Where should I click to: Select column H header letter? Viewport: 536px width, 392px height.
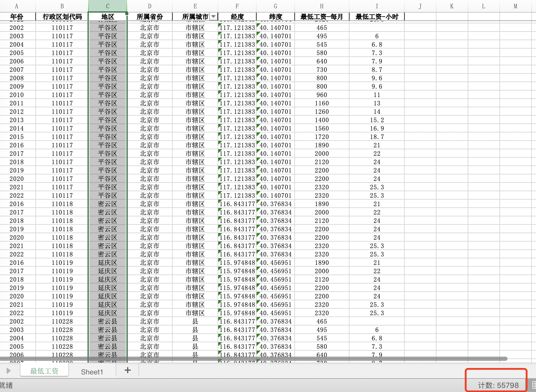(322, 6)
